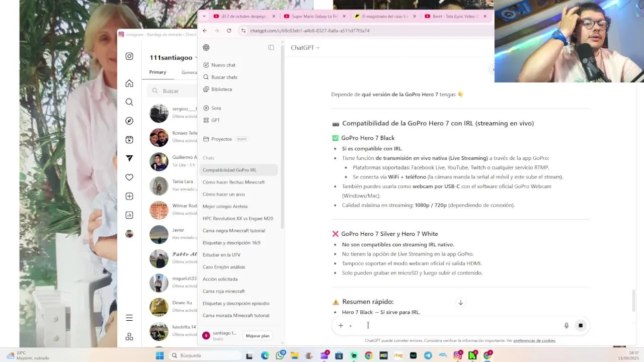The width and height of the screenshot is (644, 362).
Task: Close the Beret - Tata tab
Action: 485,16
